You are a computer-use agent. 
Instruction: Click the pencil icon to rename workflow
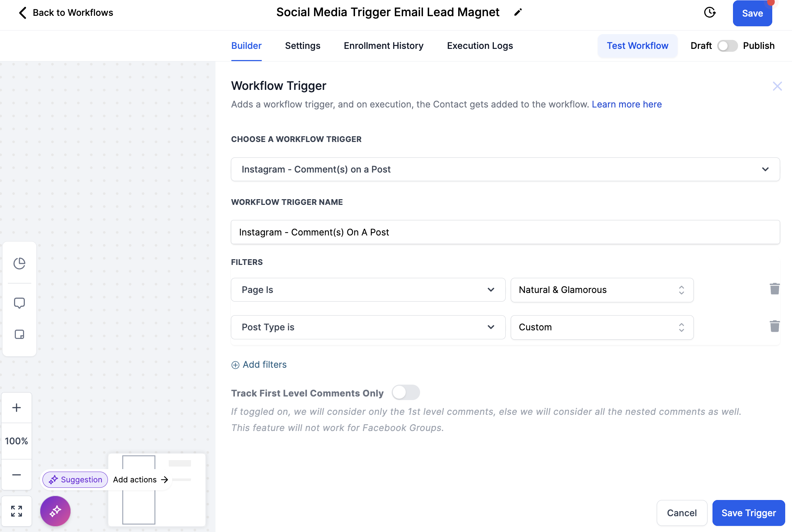coord(518,13)
